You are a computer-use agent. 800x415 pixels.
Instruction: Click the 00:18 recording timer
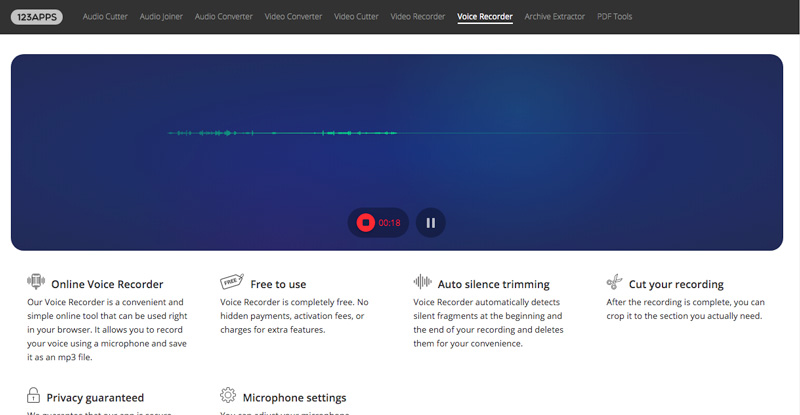(x=389, y=223)
